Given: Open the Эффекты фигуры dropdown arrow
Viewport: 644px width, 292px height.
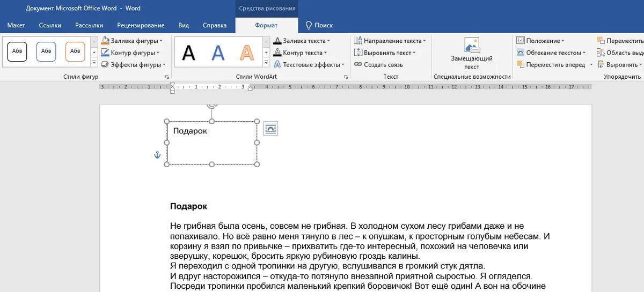Looking at the screenshot, I should pos(164,64).
